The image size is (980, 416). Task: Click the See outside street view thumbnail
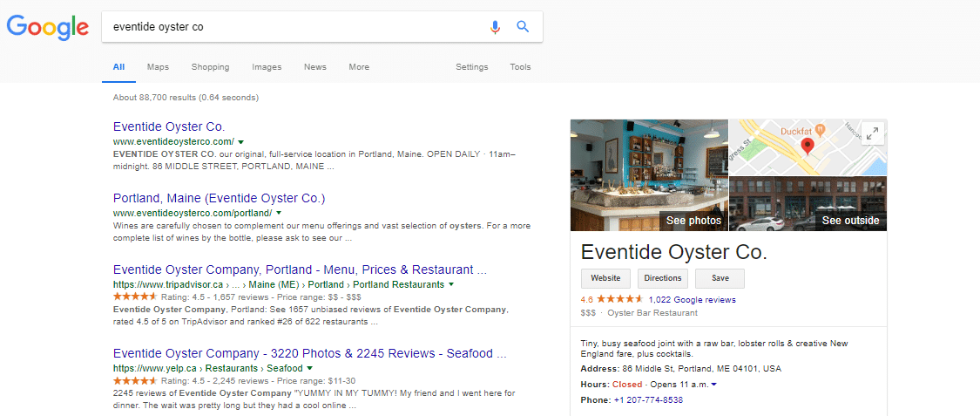point(808,204)
